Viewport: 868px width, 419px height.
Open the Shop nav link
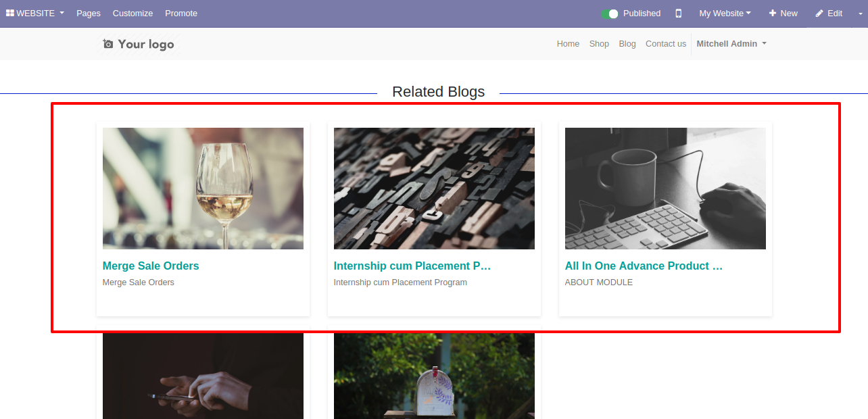tap(599, 43)
